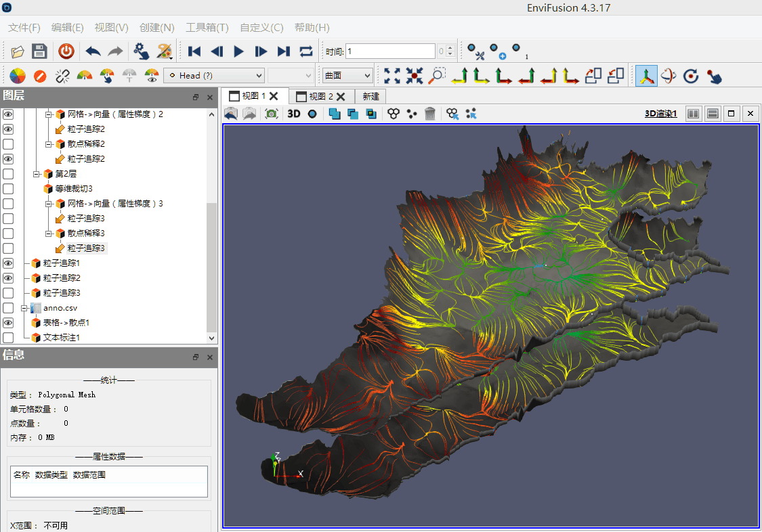Click the time input field

click(390, 51)
